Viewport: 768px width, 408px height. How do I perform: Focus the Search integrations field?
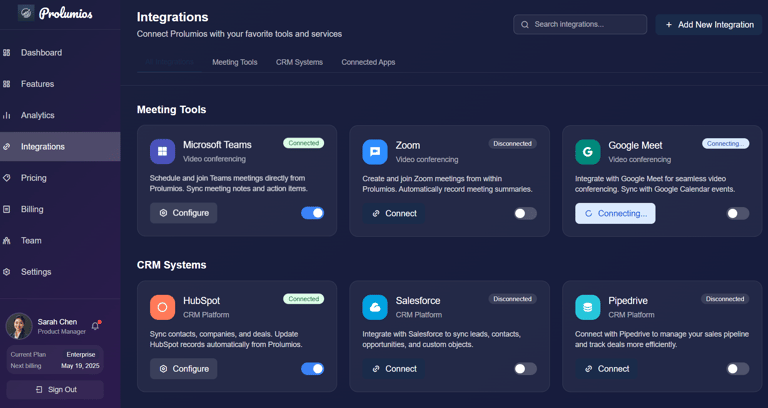[x=580, y=24]
